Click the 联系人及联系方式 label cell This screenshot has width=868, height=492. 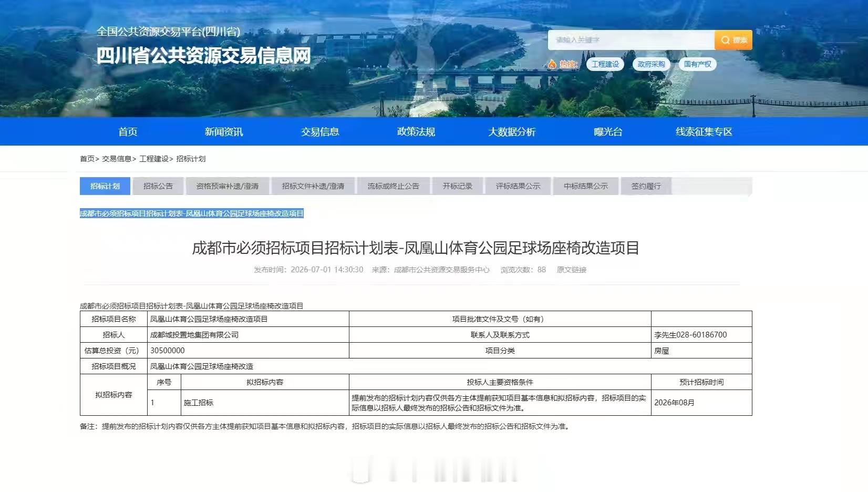coord(500,335)
